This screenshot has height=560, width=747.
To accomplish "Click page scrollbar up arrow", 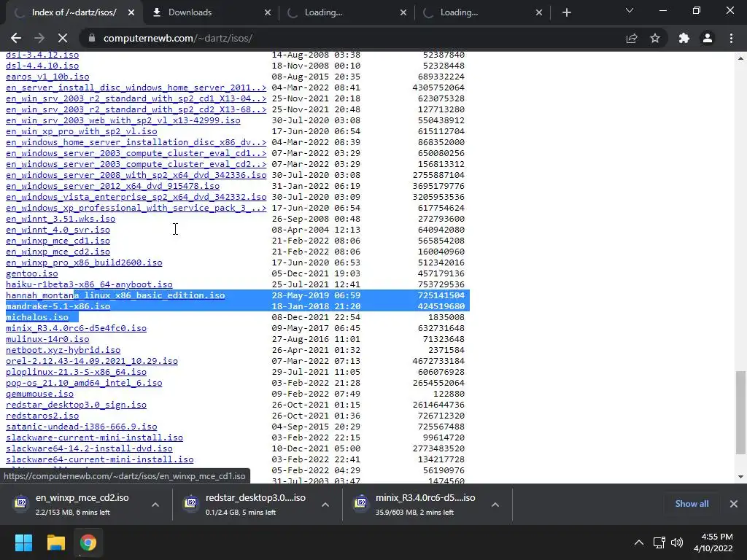I will [740, 58].
